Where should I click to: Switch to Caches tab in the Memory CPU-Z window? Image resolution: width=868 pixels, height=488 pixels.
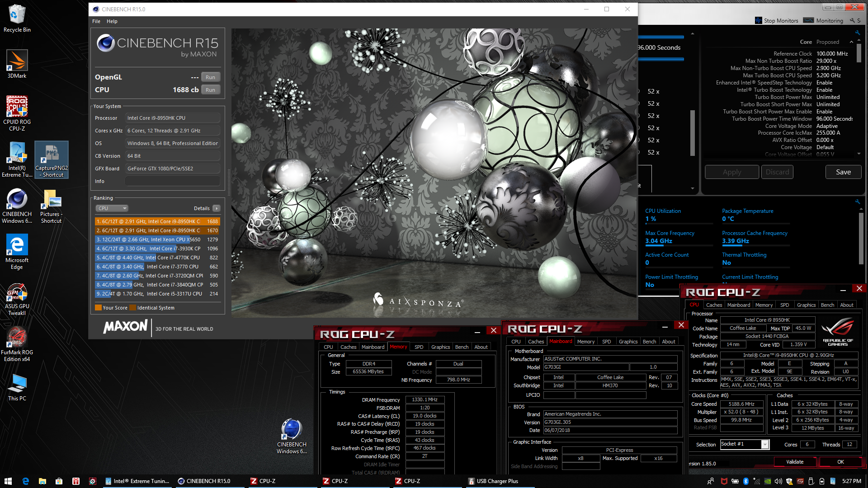point(348,347)
